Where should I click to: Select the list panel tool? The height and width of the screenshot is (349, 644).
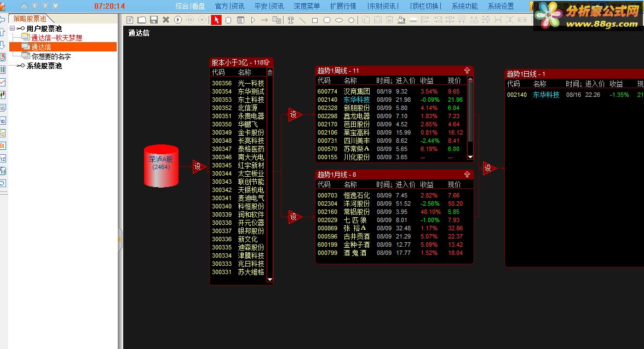click(x=241, y=20)
